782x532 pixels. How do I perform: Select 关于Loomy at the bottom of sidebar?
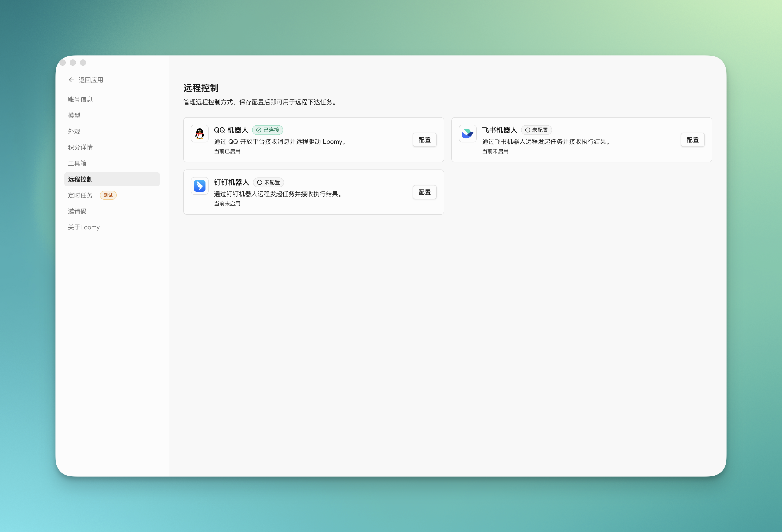tap(83, 227)
